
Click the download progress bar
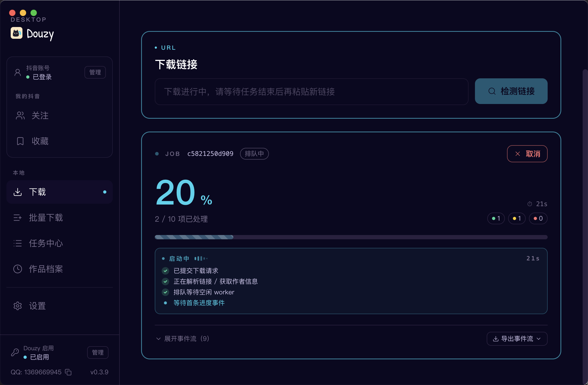(351, 237)
